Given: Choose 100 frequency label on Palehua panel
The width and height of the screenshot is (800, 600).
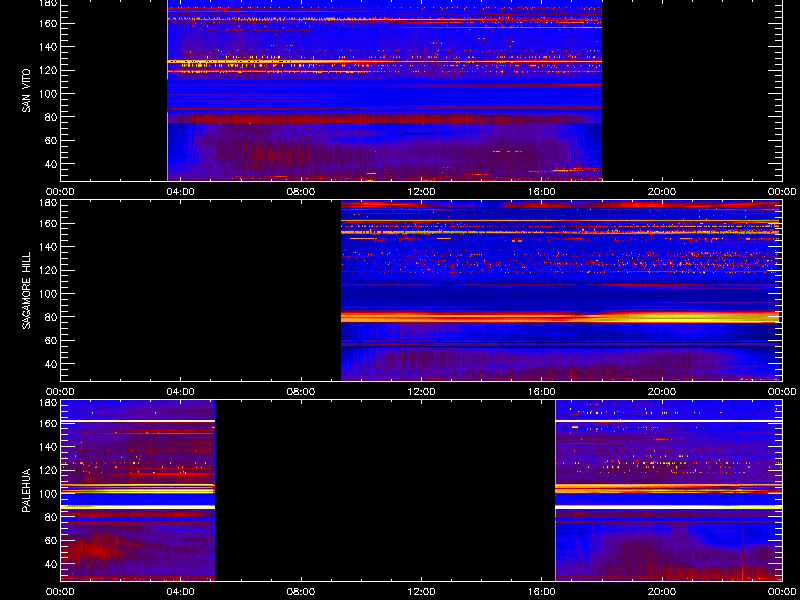Looking at the screenshot, I should tap(49, 494).
